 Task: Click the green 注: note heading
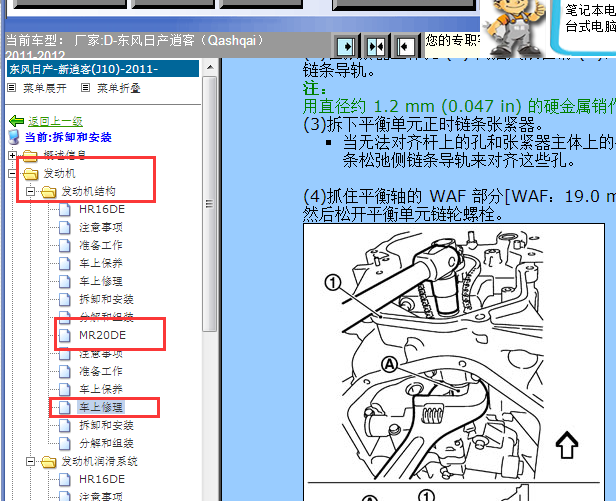pos(315,88)
